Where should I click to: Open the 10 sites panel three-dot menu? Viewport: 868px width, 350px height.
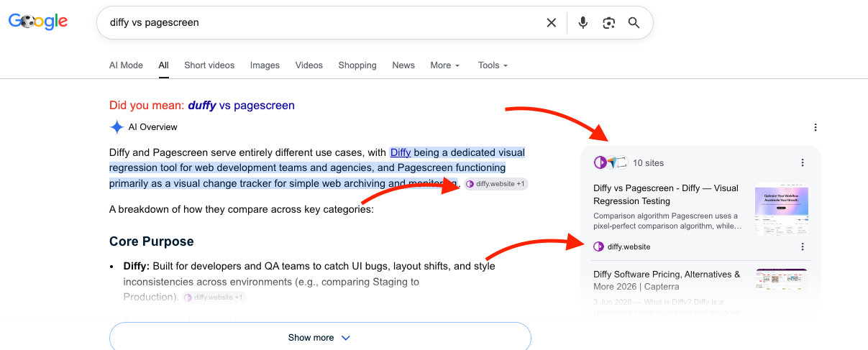803,163
